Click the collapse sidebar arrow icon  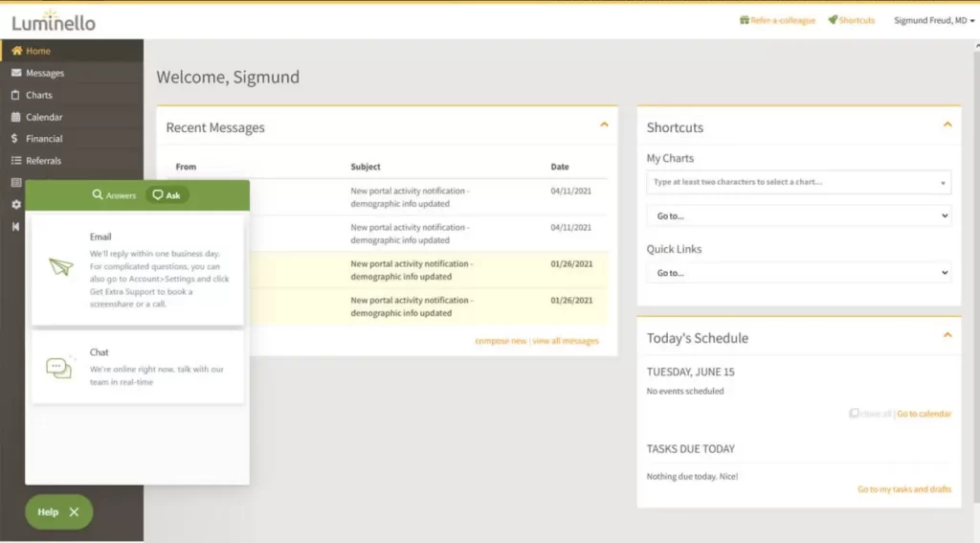[15, 226]
